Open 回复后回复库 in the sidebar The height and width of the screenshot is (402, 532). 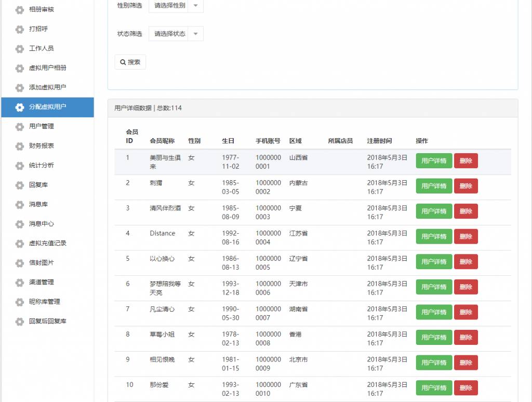pos(47,321)
